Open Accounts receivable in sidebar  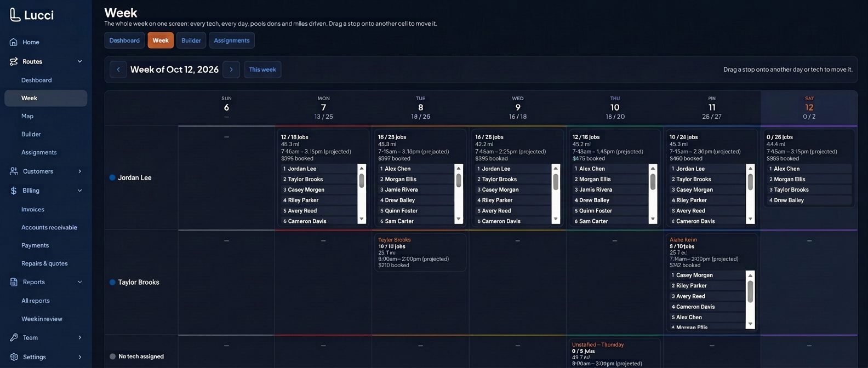(x=49, y=227)
